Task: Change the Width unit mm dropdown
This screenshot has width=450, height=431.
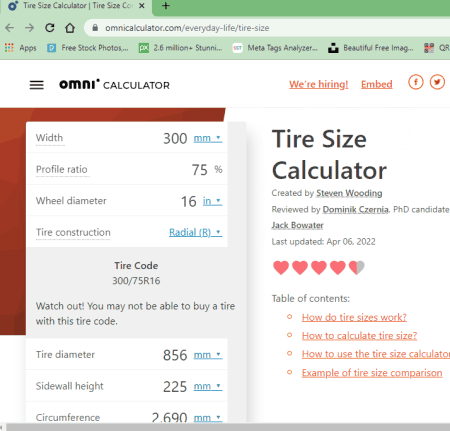Action: coord(208,138)
